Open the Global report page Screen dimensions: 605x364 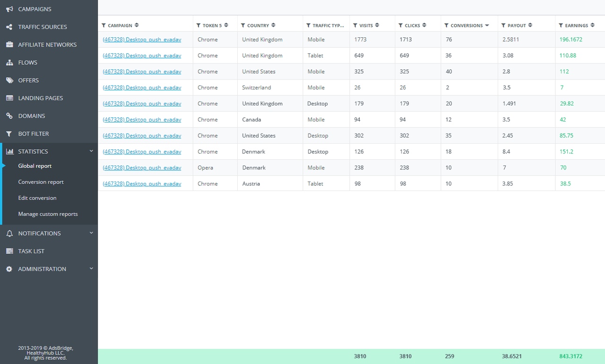click(35, 166)
